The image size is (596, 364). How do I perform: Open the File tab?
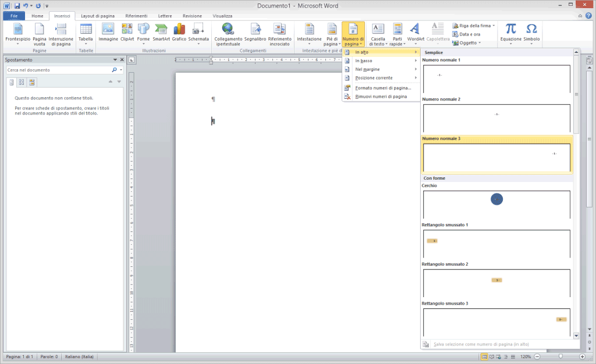click(x=14, y=16)
